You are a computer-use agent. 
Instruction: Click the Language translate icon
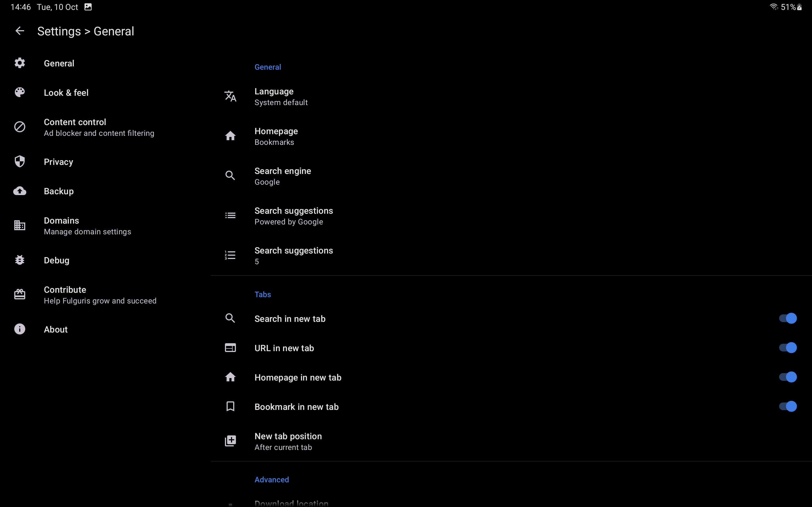230,96
